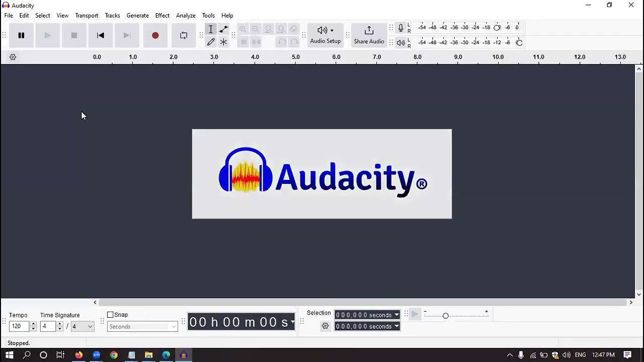Start recording with the red Record button
This screenshot has width=644, height=362.
[x=155, y=35]
